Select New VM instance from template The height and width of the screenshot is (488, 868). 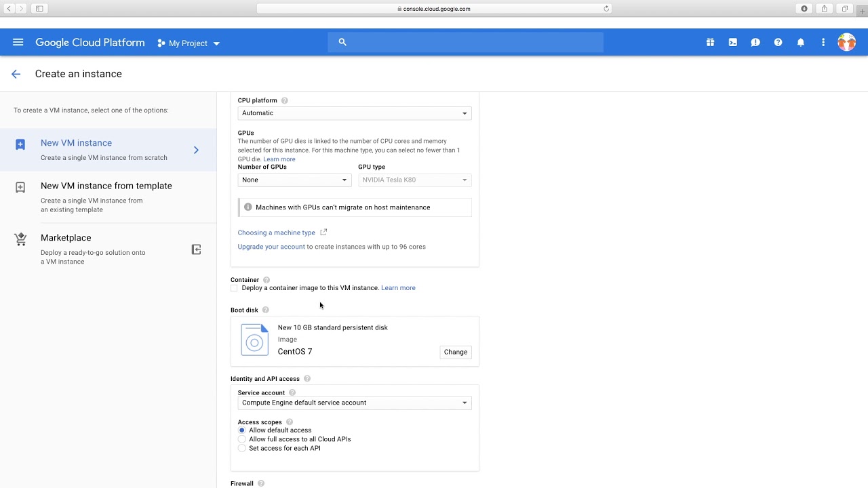coord(108,197)
